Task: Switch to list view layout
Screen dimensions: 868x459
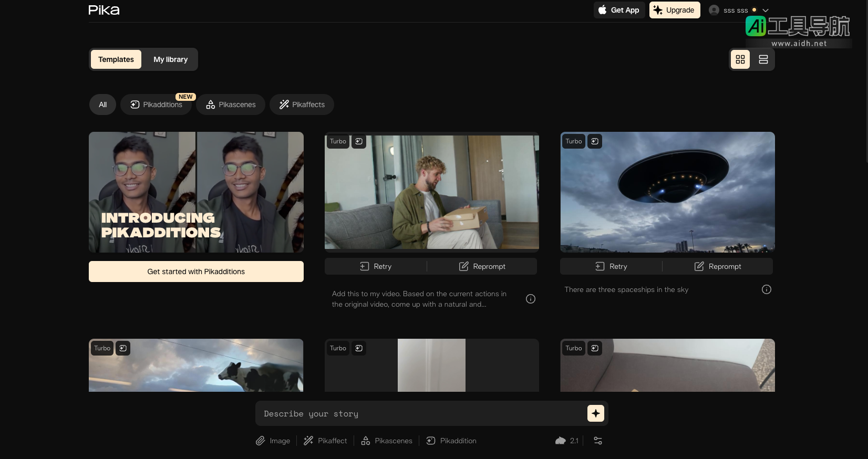Action: pyautogui.click(x=763, y=59)
